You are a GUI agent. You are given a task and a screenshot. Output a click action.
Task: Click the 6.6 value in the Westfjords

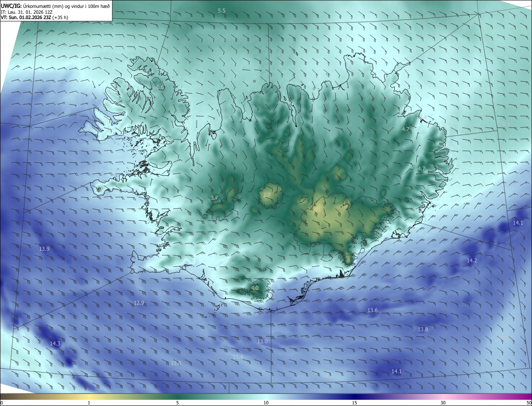click(x=160, y=87)
